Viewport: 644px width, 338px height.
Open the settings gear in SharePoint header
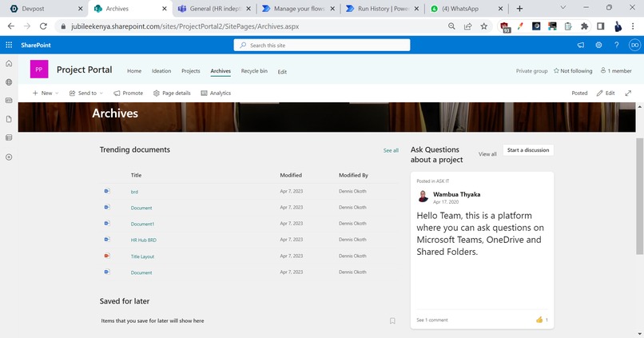tap(598, 46)
